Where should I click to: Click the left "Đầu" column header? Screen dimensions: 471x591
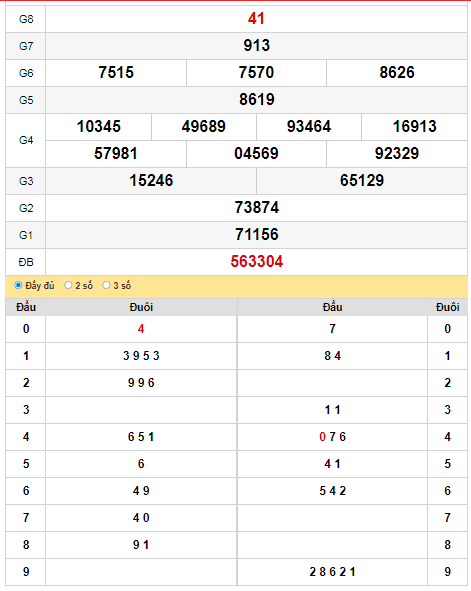26,307
